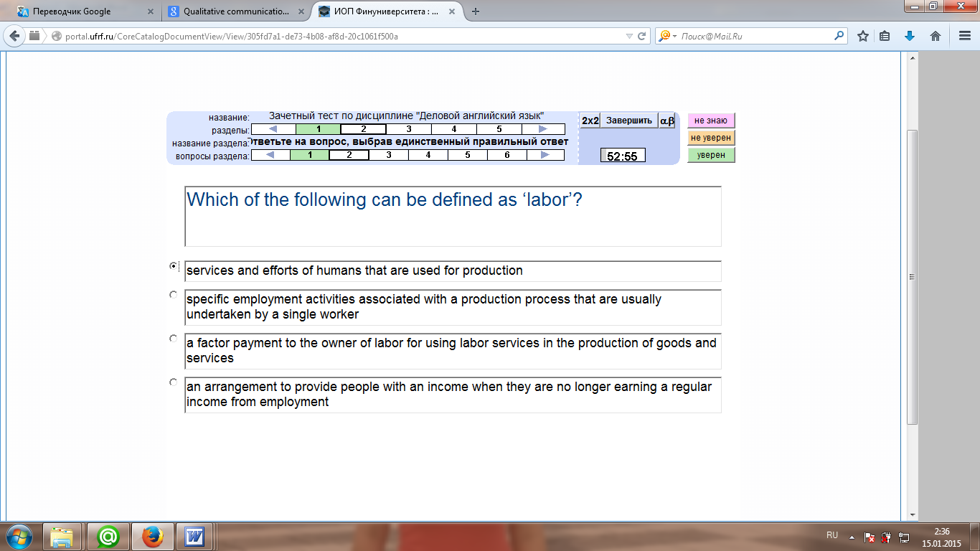
Task: Open File Explorer from the taskbar
Action: tap(62, 537)
